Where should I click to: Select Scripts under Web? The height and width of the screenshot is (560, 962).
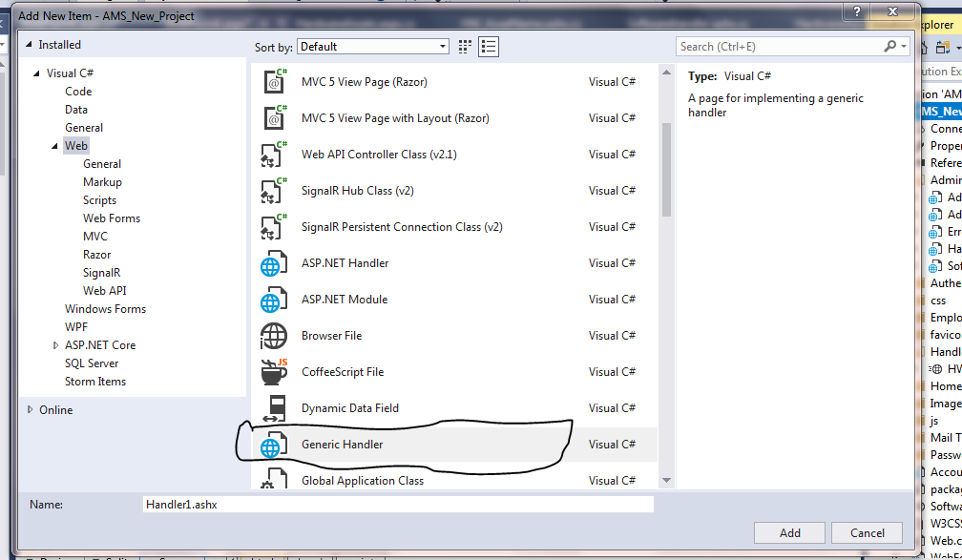[99, 200]
